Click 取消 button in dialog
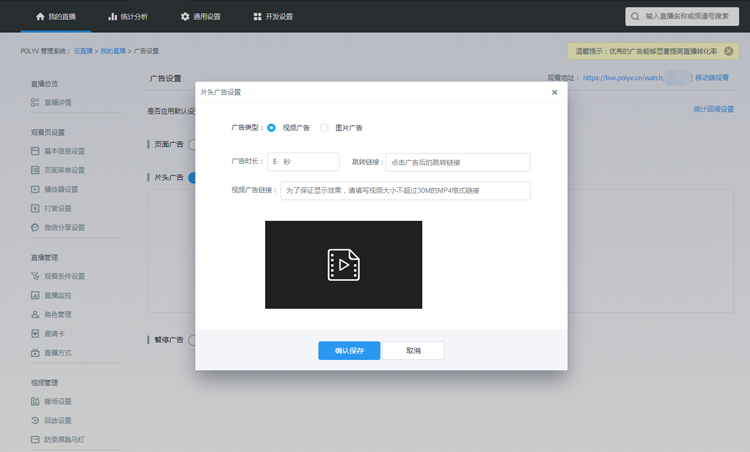This screenshot has width=750, height=452. [x=413, y=351]
